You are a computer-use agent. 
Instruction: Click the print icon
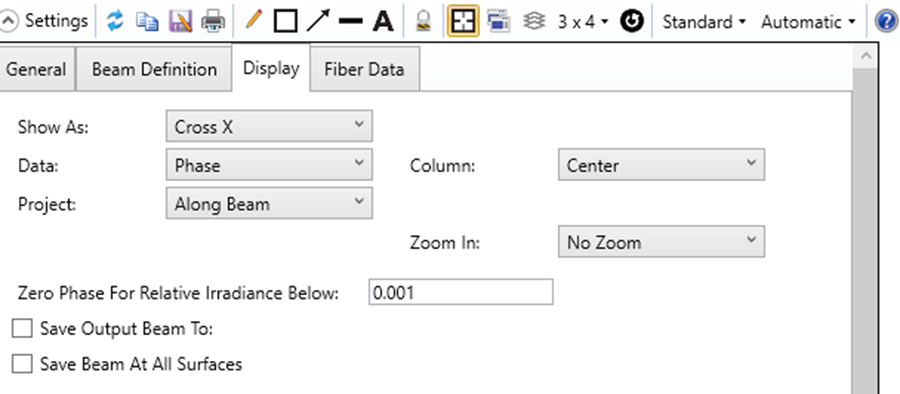point(213,22)
